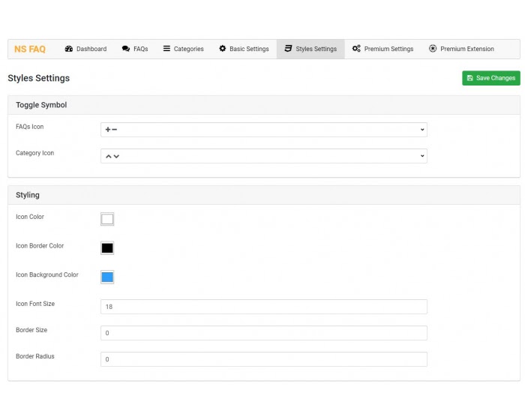Pick the white Icon Color swatch

pos(107,219)
